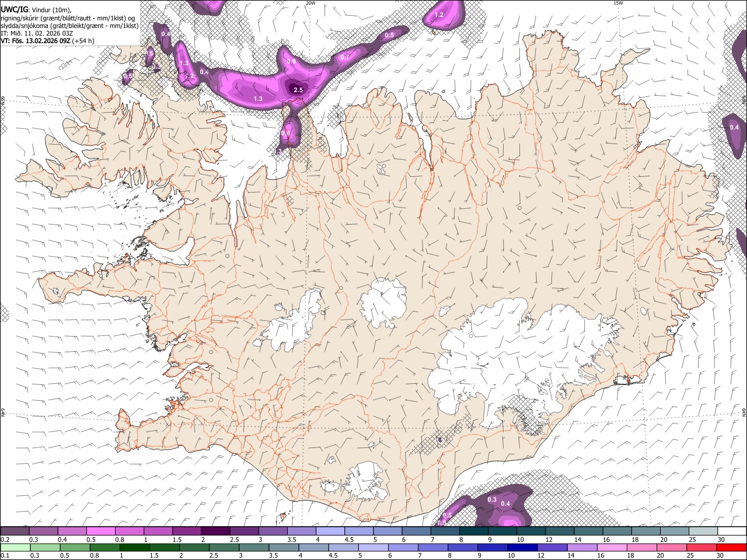This screenshot has height=560, width=747.
Task: Pick lower legend swatch between 18 and 20
Action: click(641, 547)
